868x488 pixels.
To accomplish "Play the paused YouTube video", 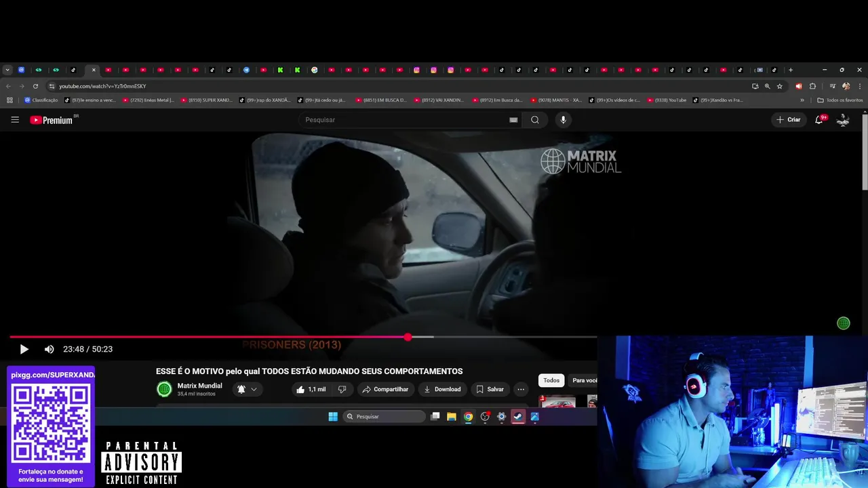I will coord(24,349).
